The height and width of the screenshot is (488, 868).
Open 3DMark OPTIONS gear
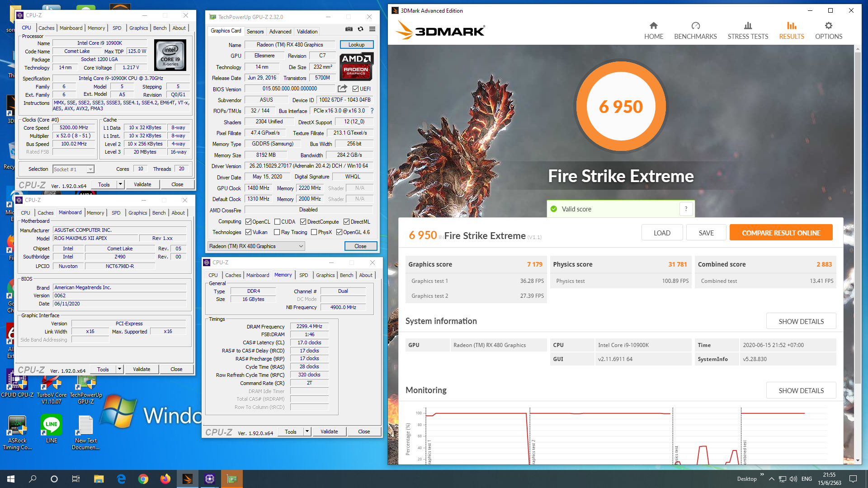tap(829, 31)
